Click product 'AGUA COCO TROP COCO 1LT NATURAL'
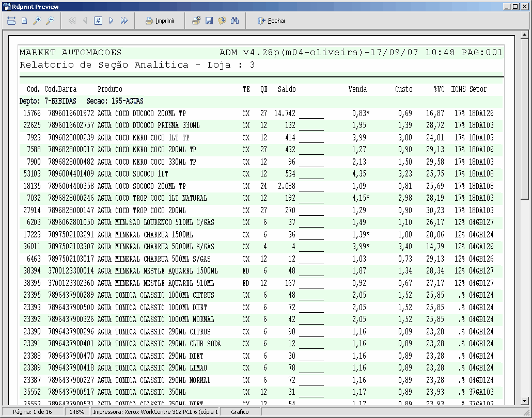This screenshot has height=418, width=532. point(152,198)
